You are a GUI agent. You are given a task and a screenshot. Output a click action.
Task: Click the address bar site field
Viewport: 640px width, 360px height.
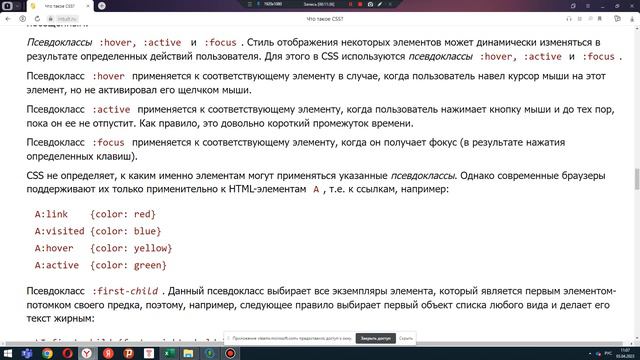(x=67, y=19)
